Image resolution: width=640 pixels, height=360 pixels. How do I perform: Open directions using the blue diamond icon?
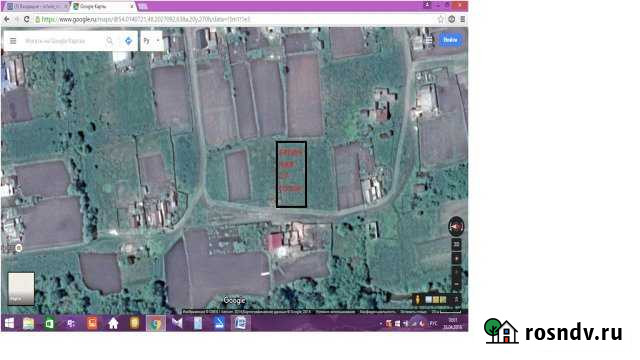(x=129, y=41)
